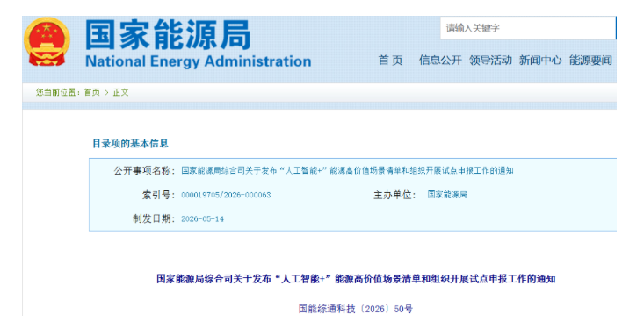The height and width of the screenshot is (336, 644).
Task: Click the 国家能源局 site title
Action: pyautogui.click(x=168, y=35)
